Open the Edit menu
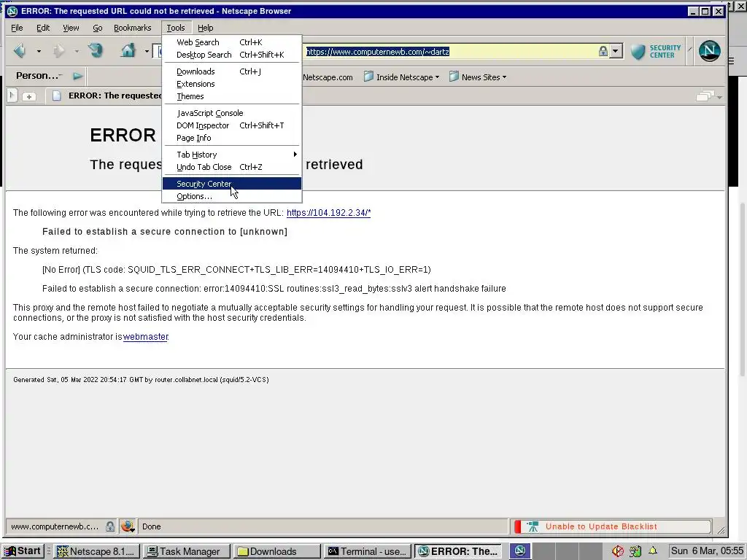Image resolution: width=747 pixels, height=560 pixels. (43, 28)
